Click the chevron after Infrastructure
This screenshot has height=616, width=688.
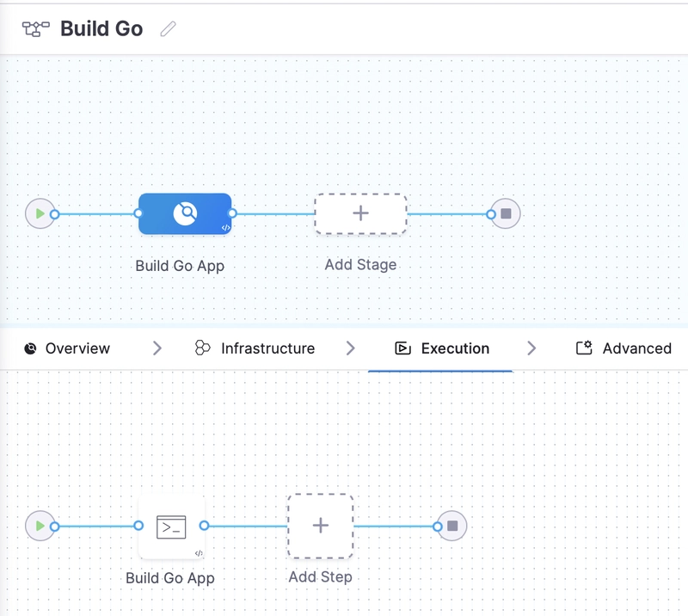click(350, 348)
